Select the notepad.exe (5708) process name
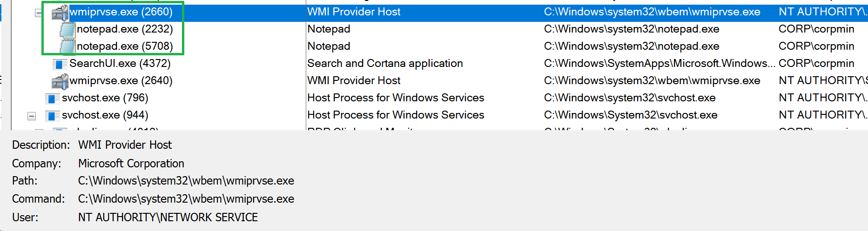 coord(125,46)
